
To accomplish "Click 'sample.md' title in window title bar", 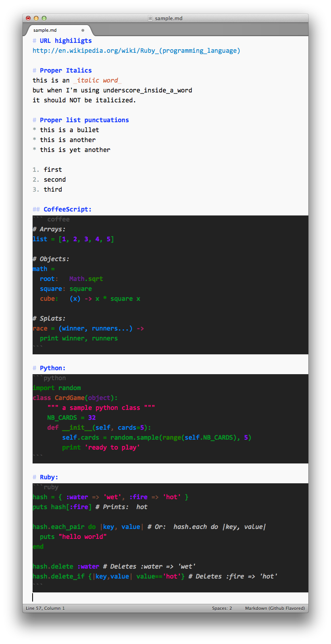I will (x=169, y=18).
